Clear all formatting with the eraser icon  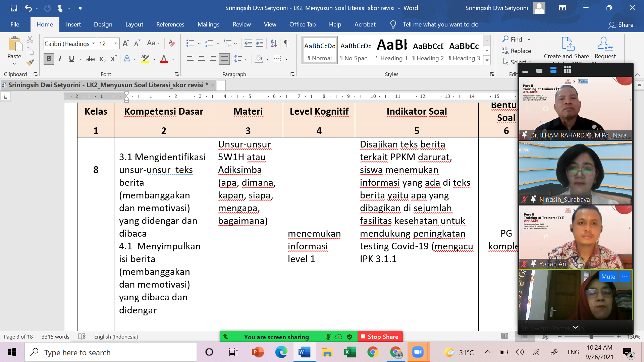(x=172, y=43)
